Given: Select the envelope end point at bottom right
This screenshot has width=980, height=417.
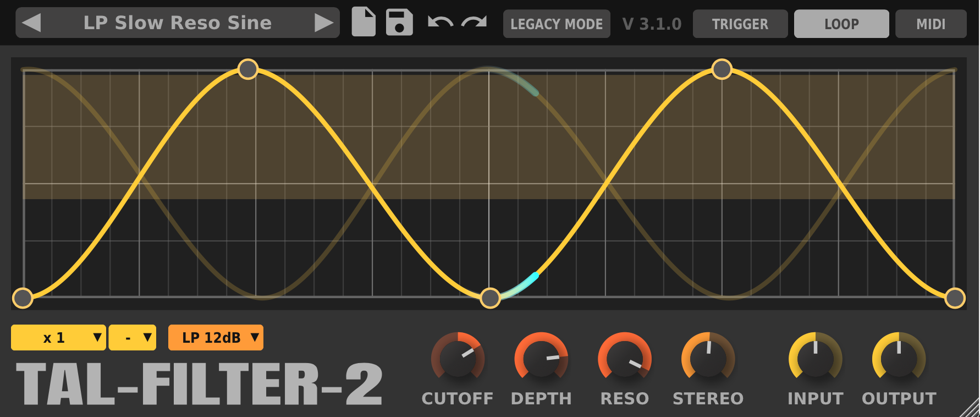Looking at the screenshot, I should pos(955,298).
